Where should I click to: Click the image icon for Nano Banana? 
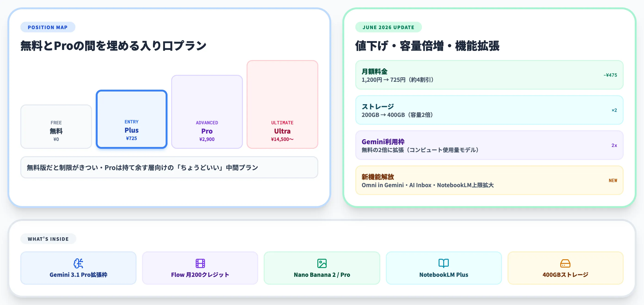(x=322, y=263)
